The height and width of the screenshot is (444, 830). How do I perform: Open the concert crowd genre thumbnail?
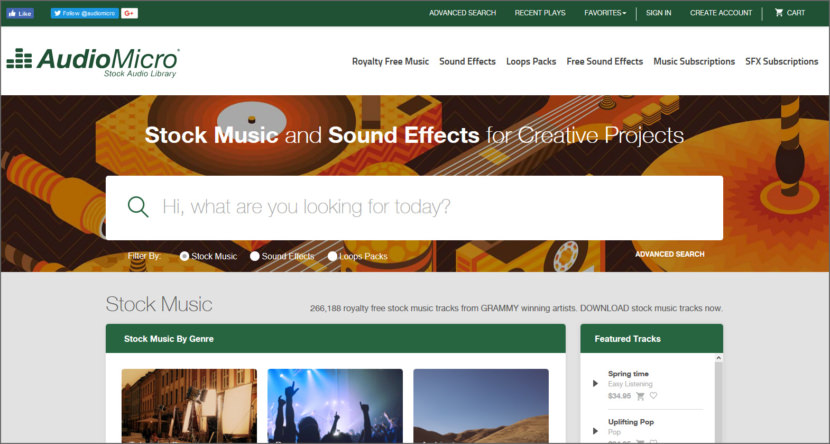(x=335, y=406)
